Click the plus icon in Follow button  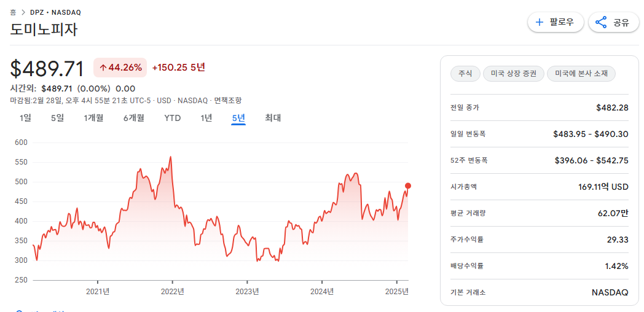[540, 21]
